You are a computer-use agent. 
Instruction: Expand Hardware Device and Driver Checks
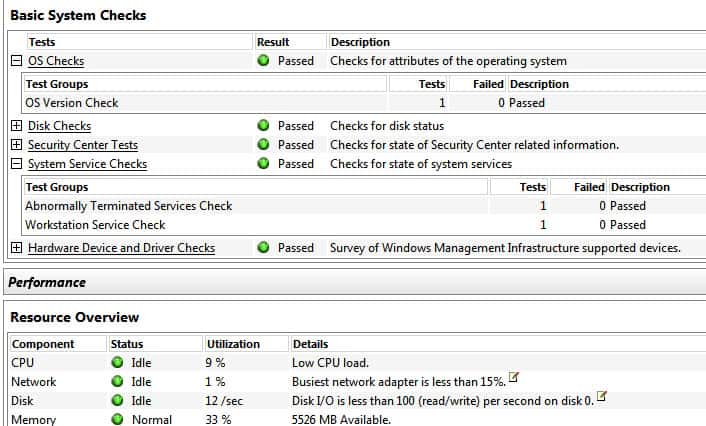16,248
